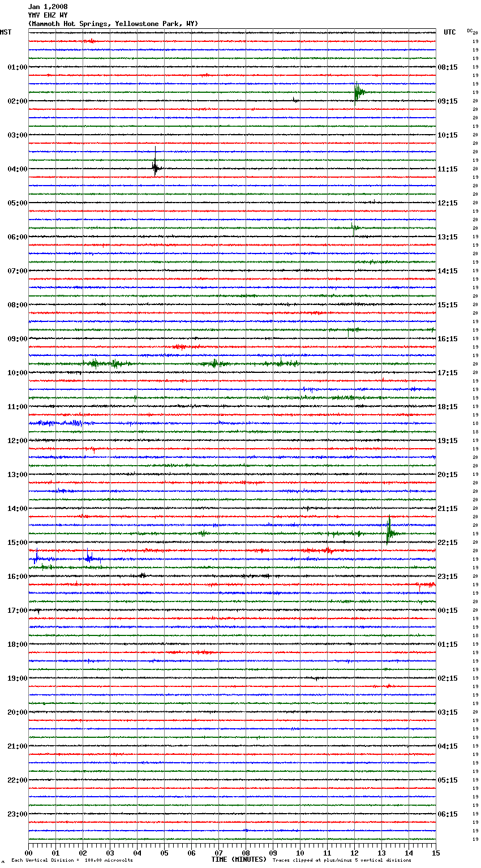This screenshot has height=868, width=481.
Task: Select the 09:00 MST row label
Action: click(x=18, y=339)
